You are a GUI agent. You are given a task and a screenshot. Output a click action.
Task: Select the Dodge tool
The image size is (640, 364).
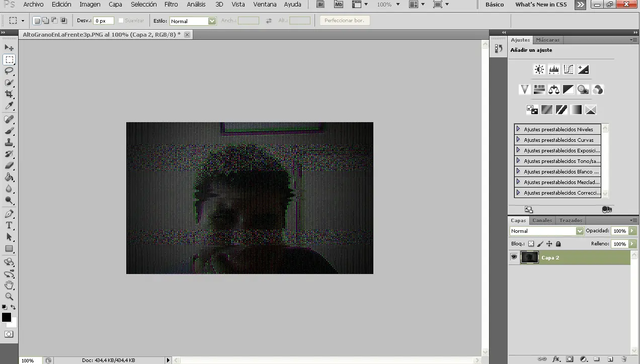(9, 200)
